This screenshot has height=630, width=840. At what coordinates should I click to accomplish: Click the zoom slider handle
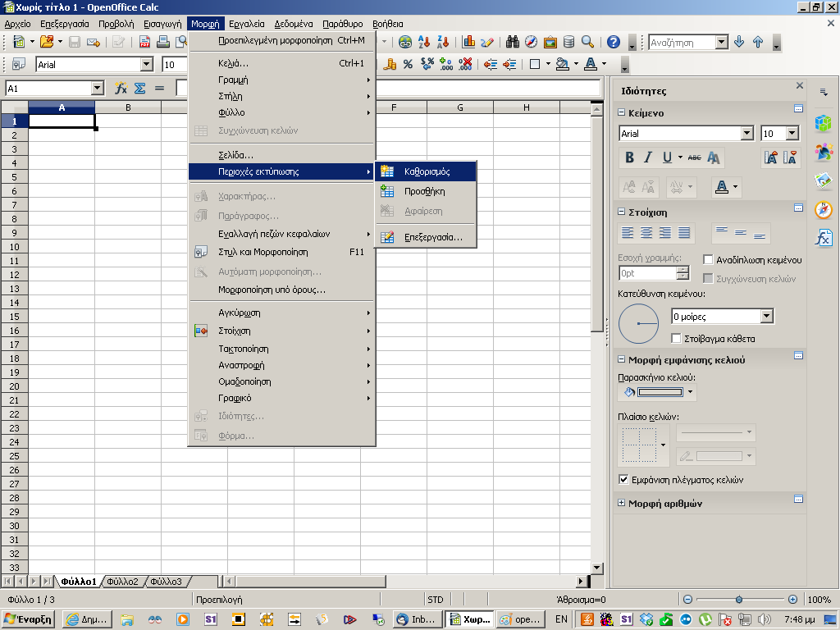click(739, 600)
